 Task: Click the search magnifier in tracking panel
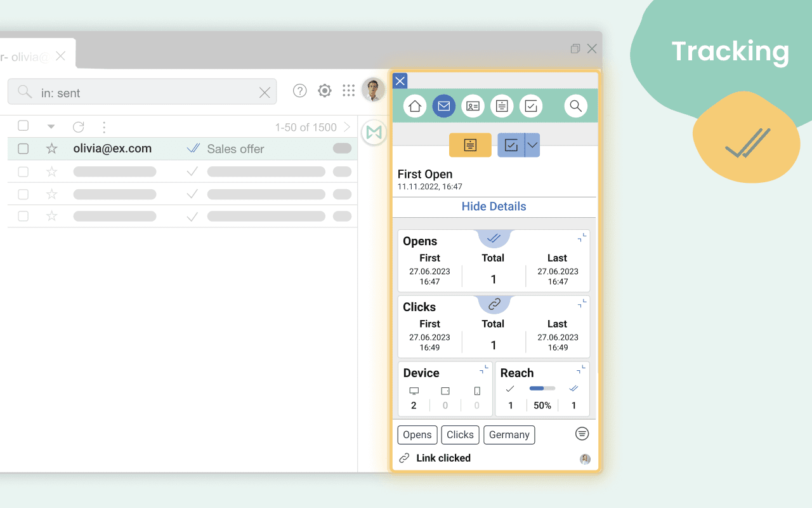click(575, 106)
